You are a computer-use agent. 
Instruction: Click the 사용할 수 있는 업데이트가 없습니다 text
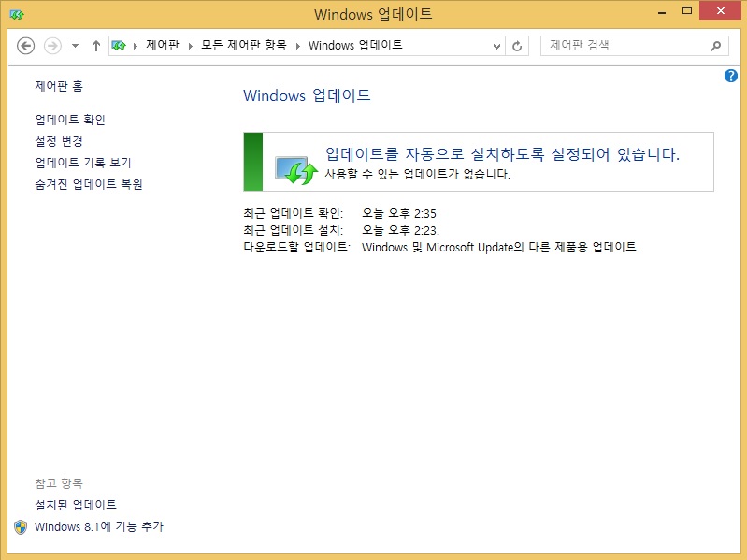coord(417,174)
